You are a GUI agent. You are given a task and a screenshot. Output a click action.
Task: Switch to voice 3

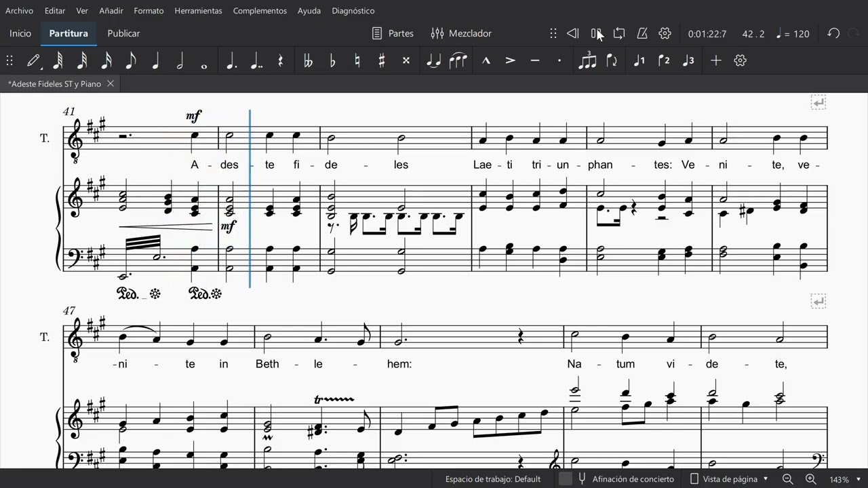(688, 60)
